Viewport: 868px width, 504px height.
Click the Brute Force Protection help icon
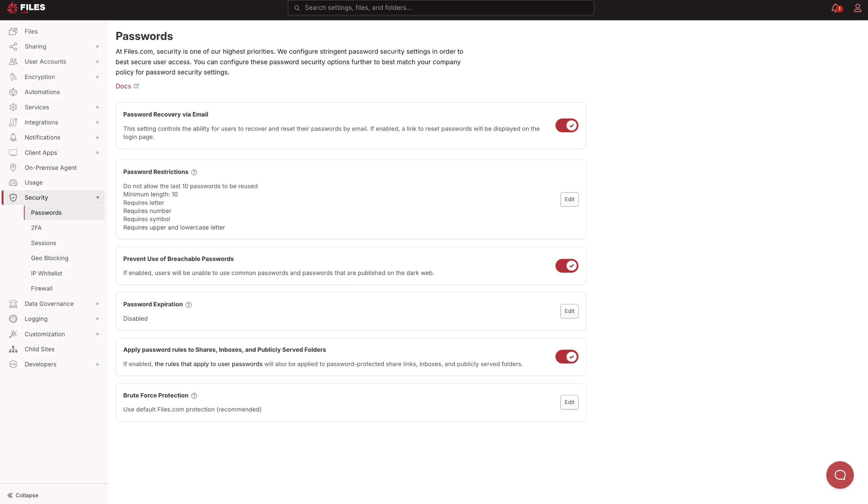point(194,396)
